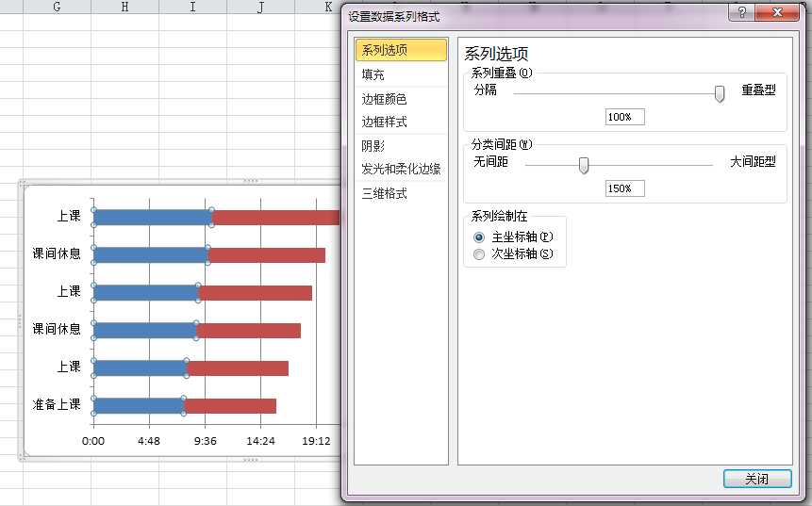Click the 9:36 axis tick label
The height and width of the screenshot is (506, 812).
coord(205,441)
